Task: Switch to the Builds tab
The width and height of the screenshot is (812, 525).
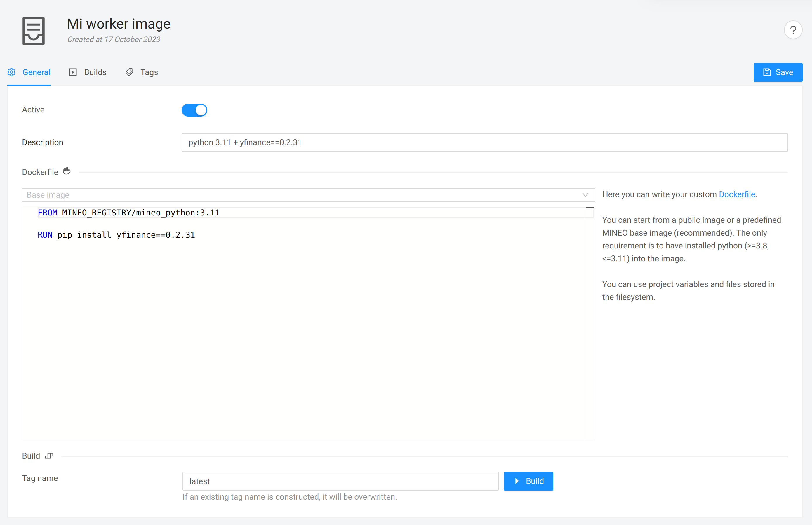Action: pyautogui.click(x=95, y=72)
